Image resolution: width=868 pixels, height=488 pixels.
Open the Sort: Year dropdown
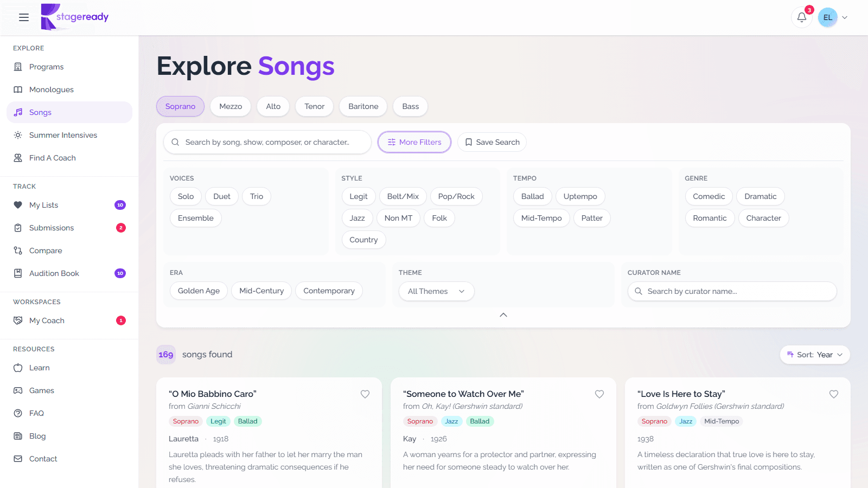[815, 355]
